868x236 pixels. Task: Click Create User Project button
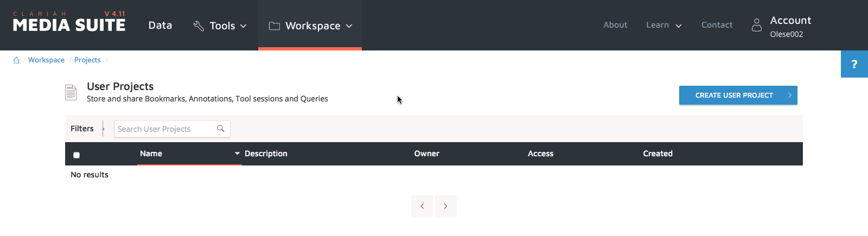click(x=738, y=95)
